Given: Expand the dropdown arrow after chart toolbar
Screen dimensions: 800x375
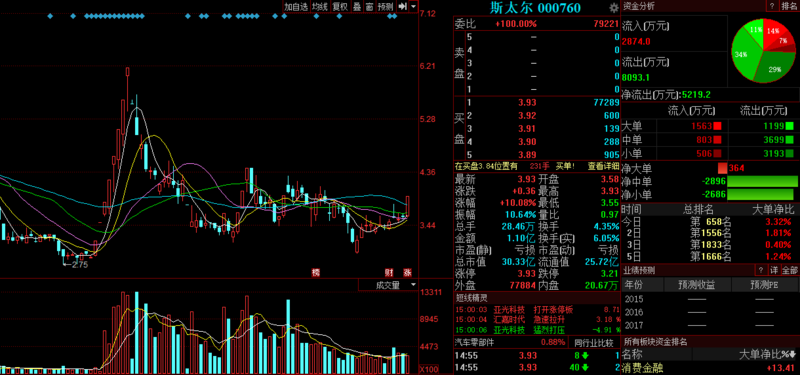Looking at the screenshot, I should (x=413, y=7).
